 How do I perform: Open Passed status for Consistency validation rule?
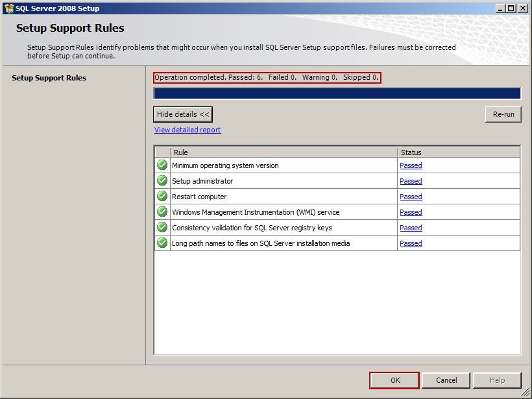411,228
